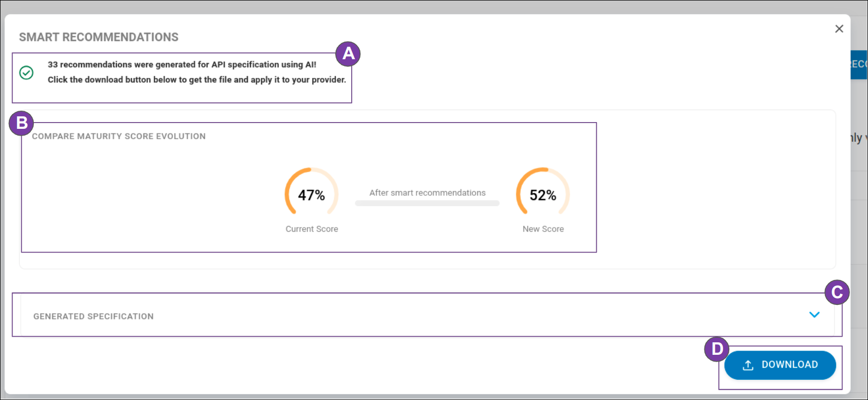The image size is (868, 400).
Task: Click the 52% new score gauge
Action: click(x=543, y=195)
